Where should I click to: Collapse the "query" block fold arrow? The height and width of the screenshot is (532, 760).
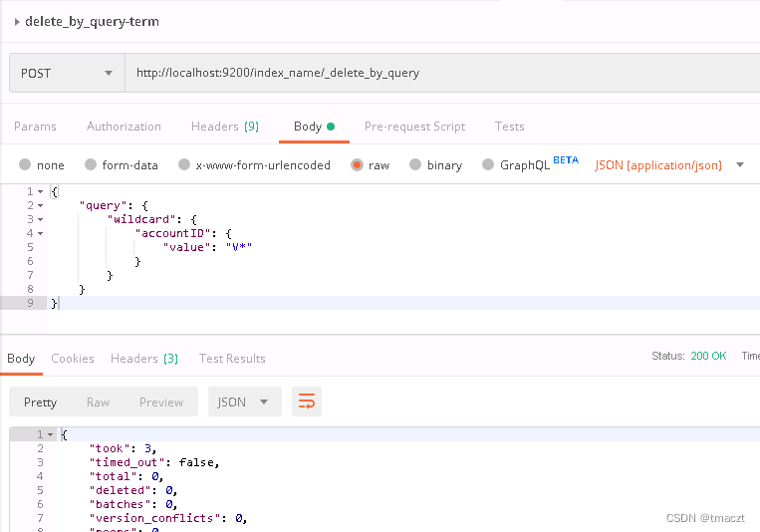[x=40, y=206]
